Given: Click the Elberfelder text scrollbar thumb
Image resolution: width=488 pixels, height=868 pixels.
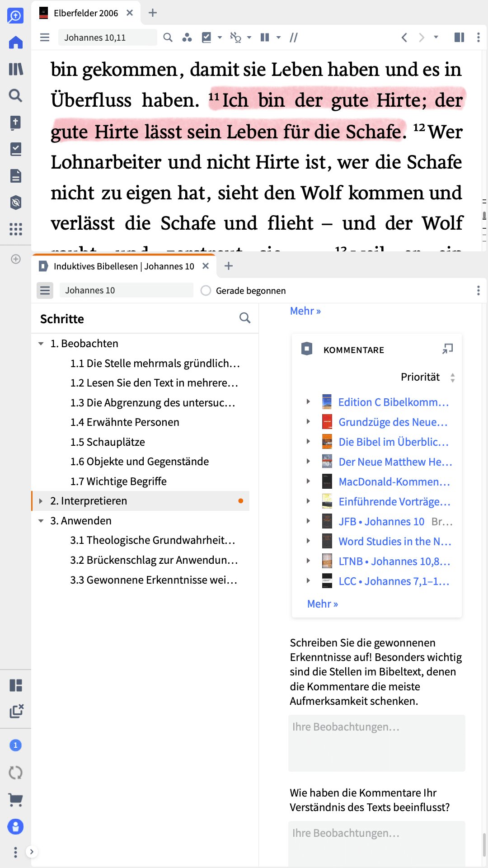Looking at the screenshot, I should coord(484,215).
